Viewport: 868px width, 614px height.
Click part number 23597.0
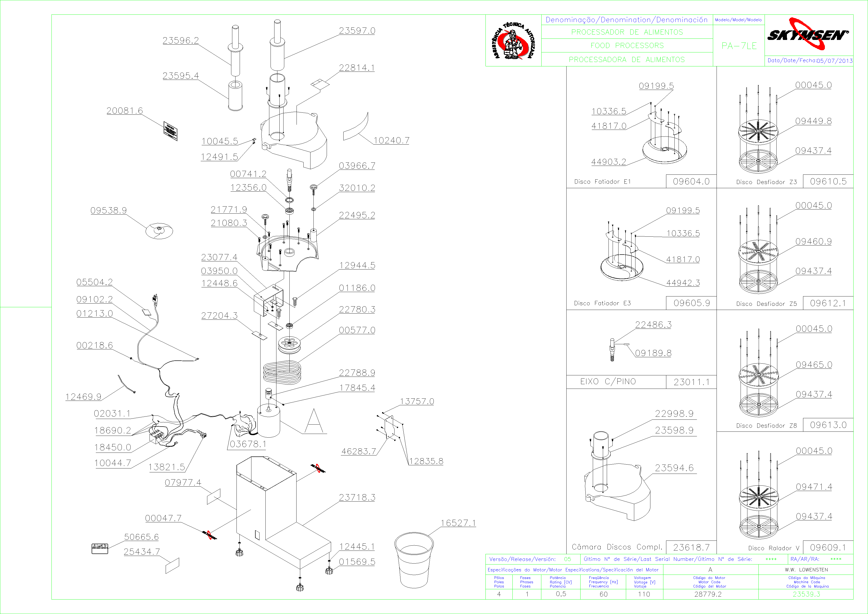(x=357, y=31)
